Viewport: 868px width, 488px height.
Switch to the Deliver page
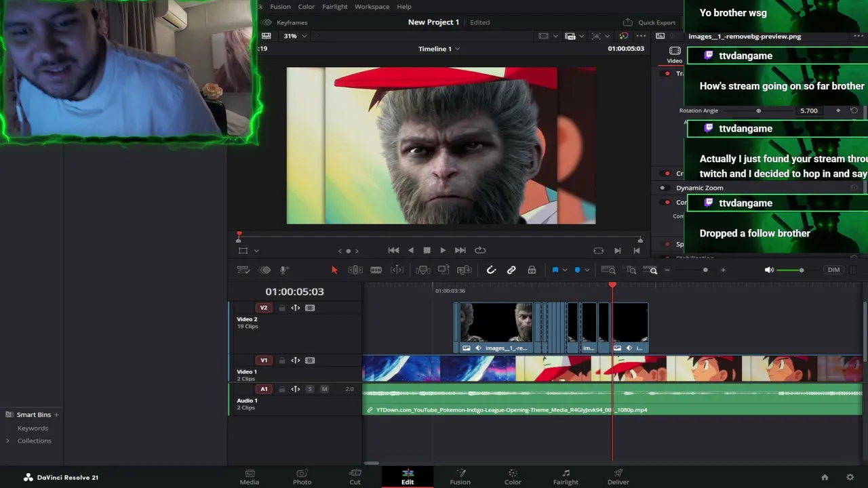[618, 477]
